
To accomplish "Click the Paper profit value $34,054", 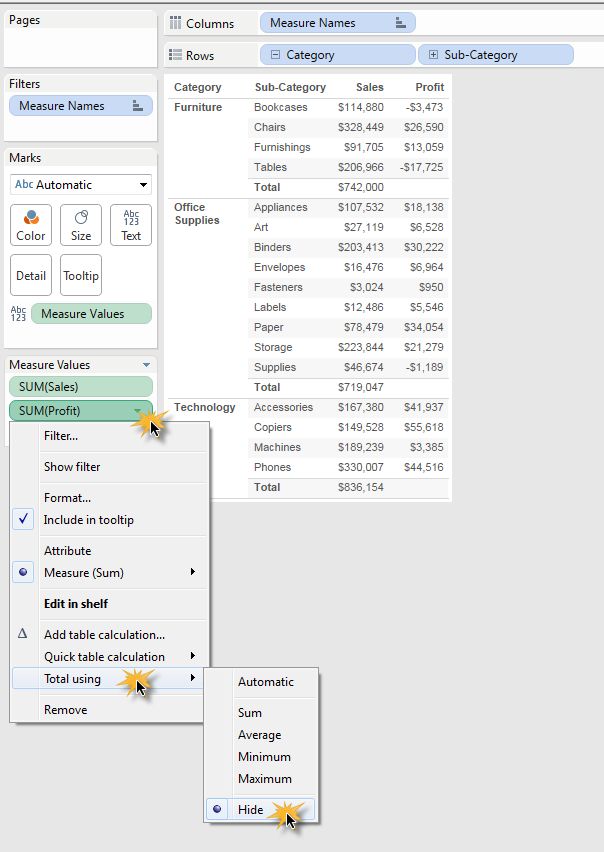I will tap(424, 327).
